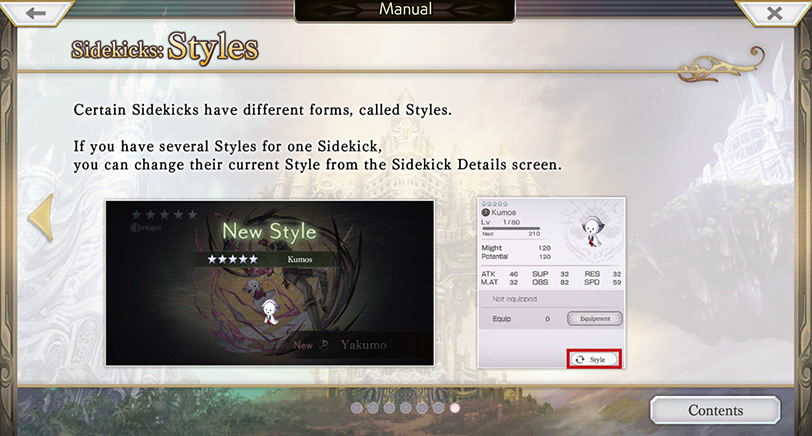The image size is (812, 436).
Task: Click the Manual title tab
Action: [x=405, y=10]
